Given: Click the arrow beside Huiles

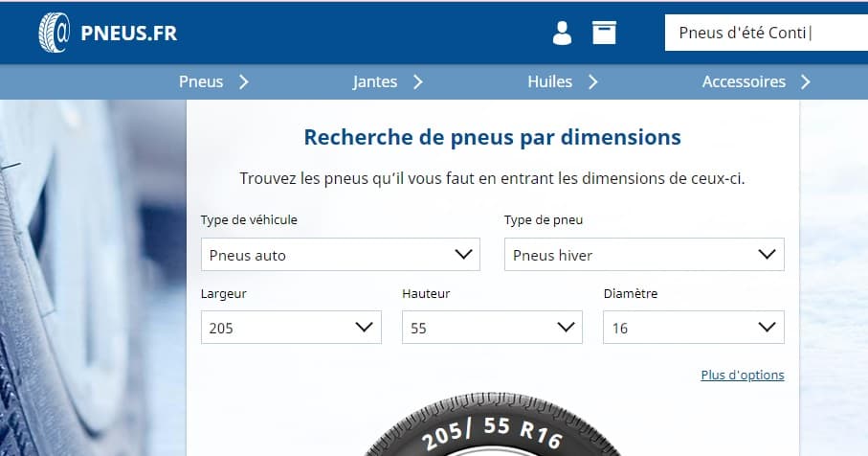Looking at the screenshot, I should pos(592,82).
